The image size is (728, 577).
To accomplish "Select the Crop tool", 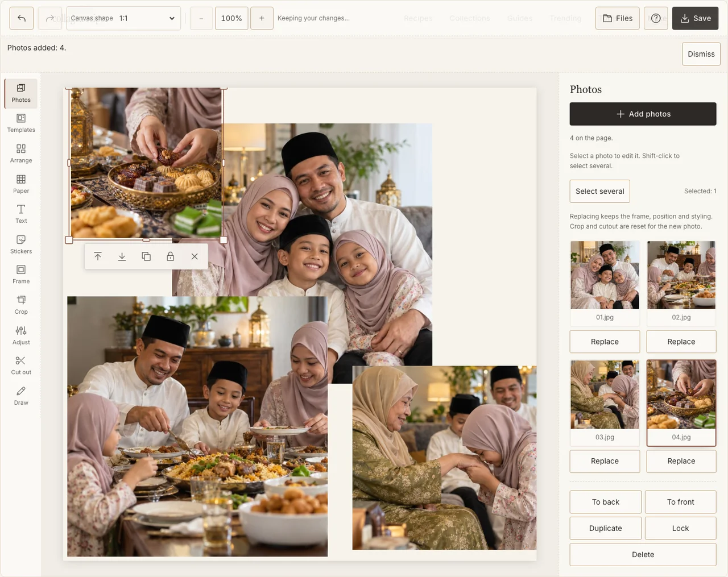I will pos(21,305).
